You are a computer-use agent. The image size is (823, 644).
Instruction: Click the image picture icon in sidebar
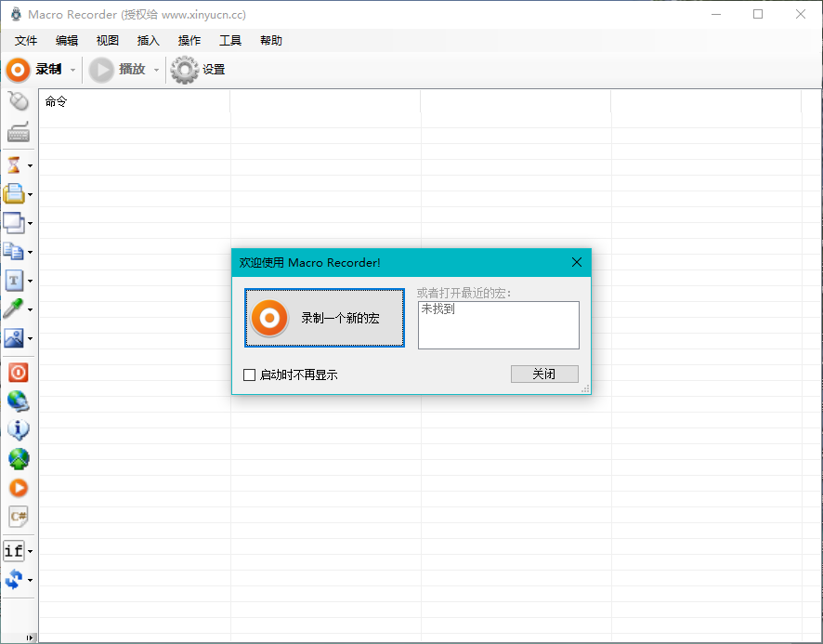point(14,337)
